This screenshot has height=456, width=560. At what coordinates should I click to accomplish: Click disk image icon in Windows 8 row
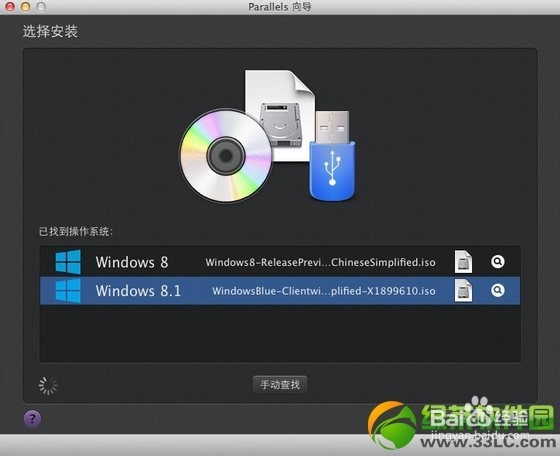point(463,262)
